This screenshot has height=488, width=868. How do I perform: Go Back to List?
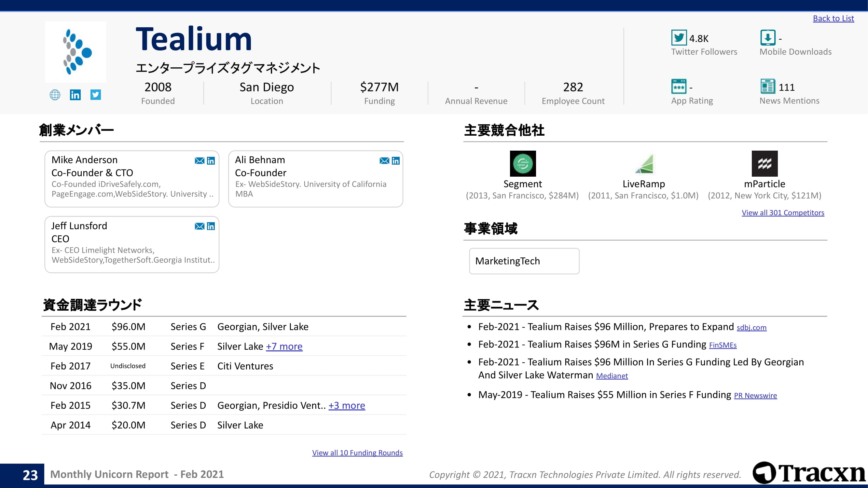click(833, 19)
